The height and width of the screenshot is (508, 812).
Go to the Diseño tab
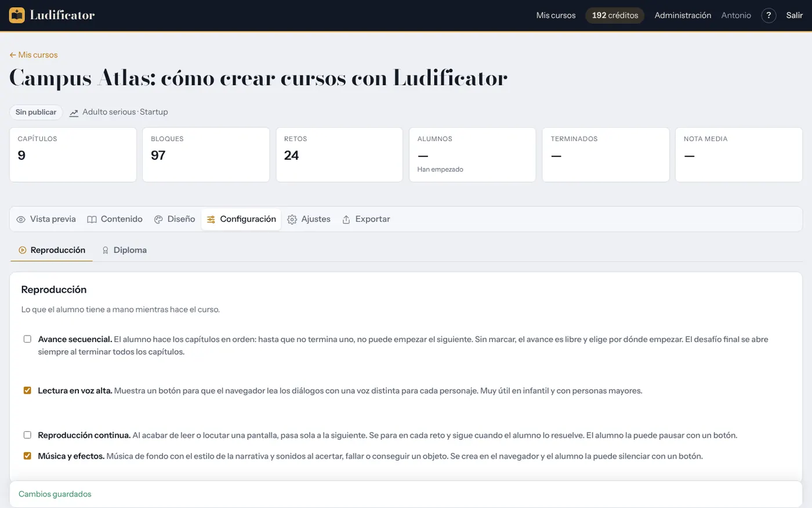click(175, 219)
